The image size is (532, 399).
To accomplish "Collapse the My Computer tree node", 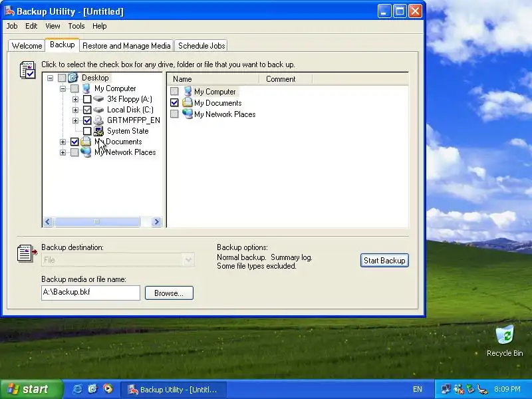I will (63, 89).
